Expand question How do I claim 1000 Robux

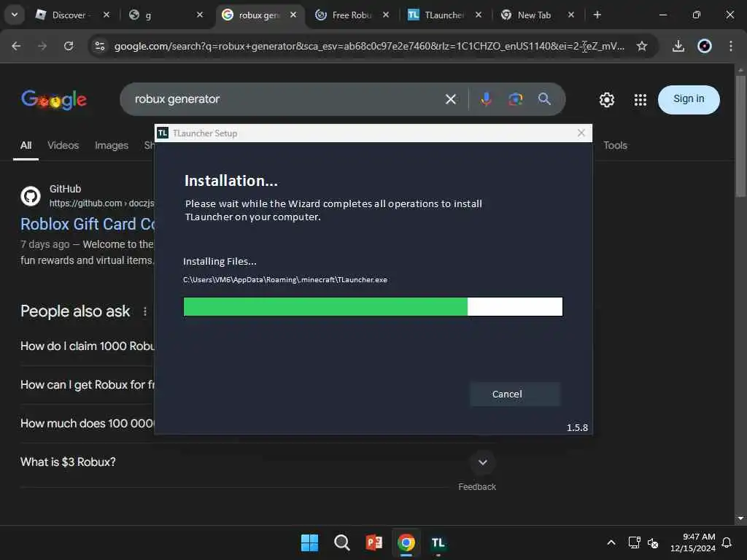88,346
